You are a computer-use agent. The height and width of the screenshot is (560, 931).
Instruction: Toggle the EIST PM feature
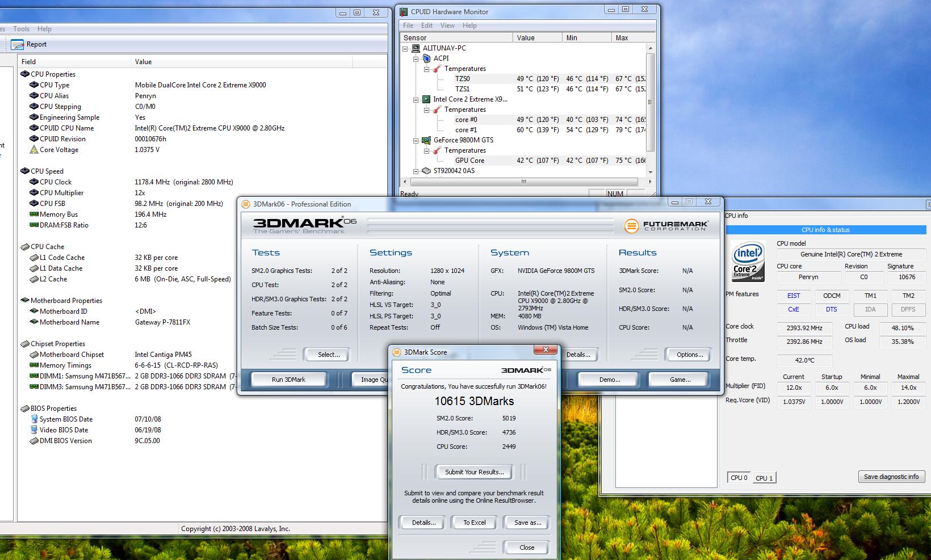794,296
